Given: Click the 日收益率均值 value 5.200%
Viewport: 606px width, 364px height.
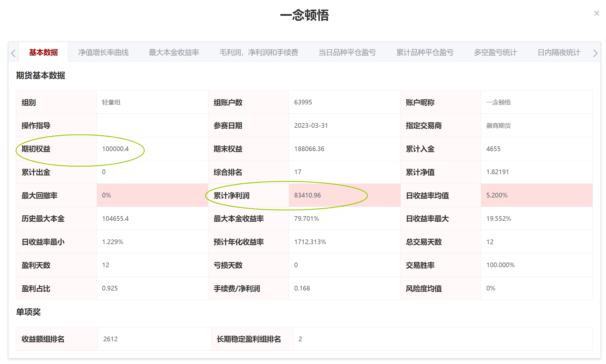Looking at the screenshot, I should (x=497, y=195).
